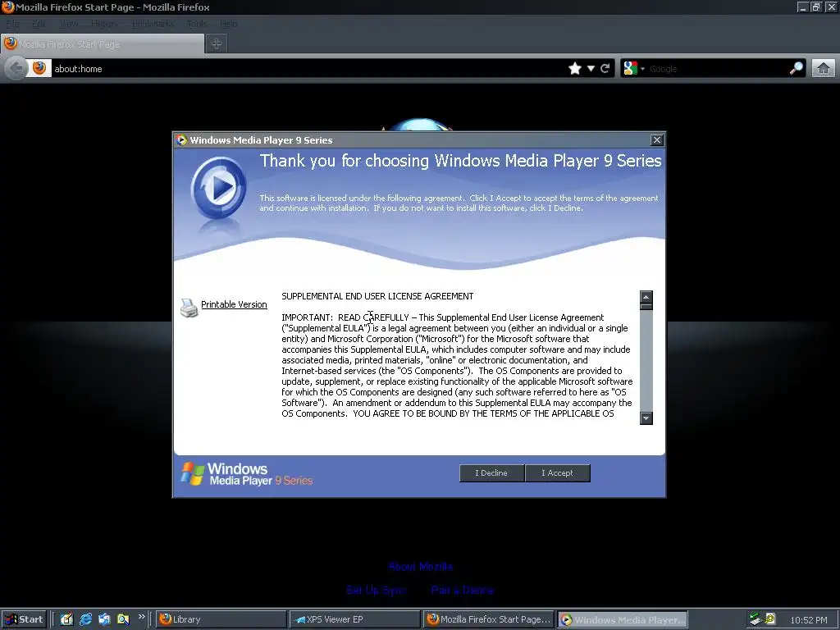
Task: Click the first quick launch icon in taskbar
Action: click(66, 619)
